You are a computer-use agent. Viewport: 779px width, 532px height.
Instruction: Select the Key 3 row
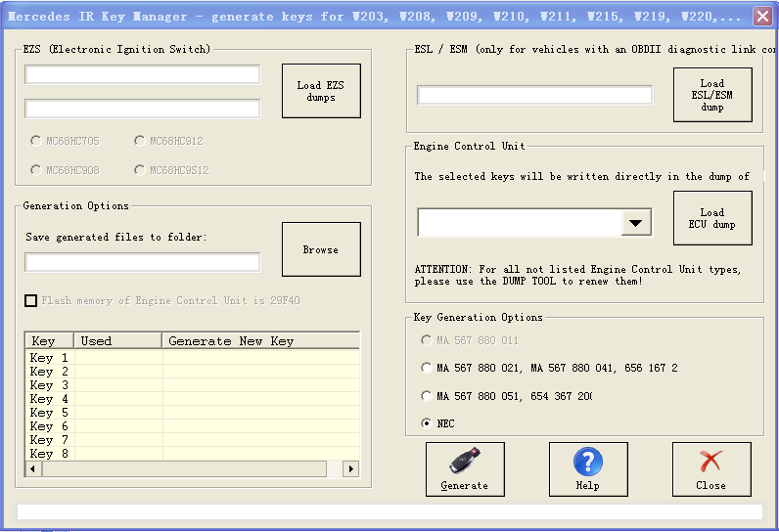coord(192,385)
